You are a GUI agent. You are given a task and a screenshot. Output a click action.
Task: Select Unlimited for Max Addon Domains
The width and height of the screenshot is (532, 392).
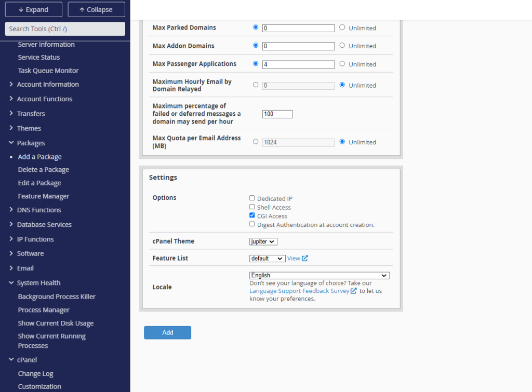click(342, 45)
